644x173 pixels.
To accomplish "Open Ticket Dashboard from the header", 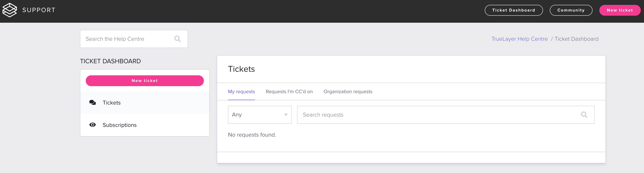I will pos(513,10).
